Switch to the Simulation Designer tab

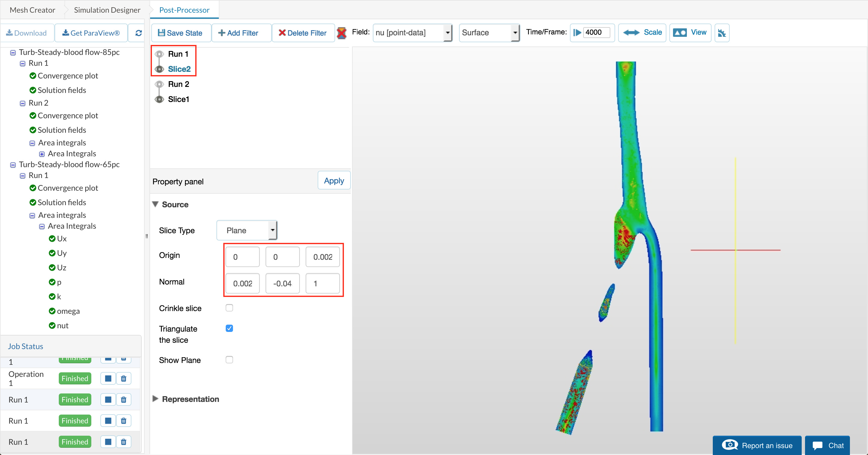pyautogui.click(x=107, y=10)
